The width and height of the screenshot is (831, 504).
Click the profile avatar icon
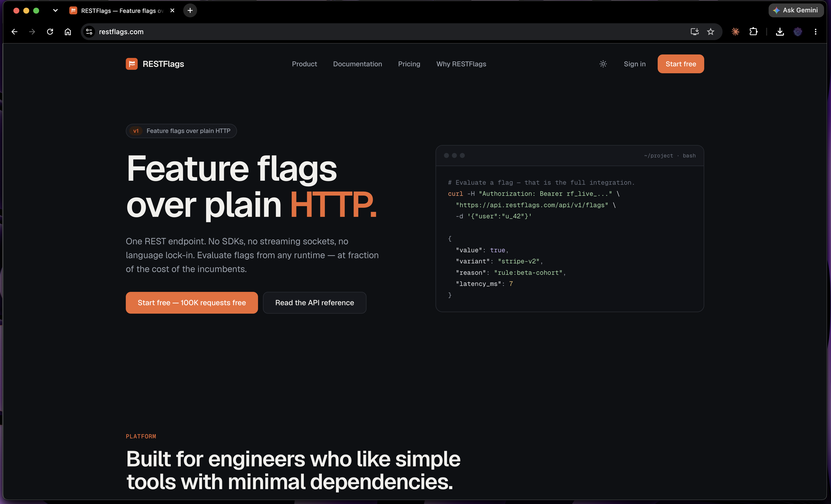tap(798, 32)
